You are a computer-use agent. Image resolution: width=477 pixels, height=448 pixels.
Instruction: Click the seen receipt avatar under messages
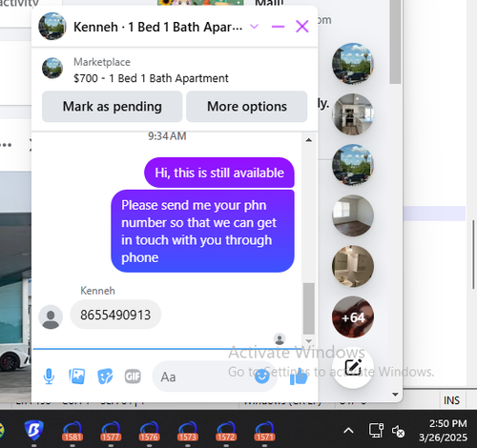click(x=280, y=339)
